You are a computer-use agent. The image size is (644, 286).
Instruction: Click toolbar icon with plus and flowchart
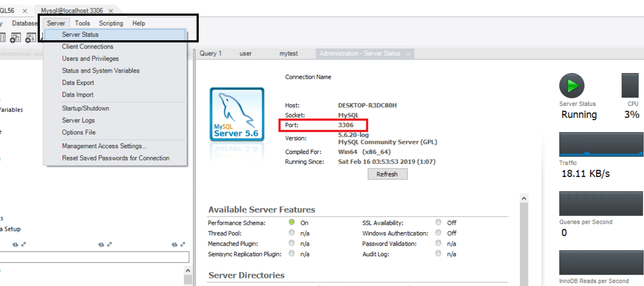tap(31, 38)
